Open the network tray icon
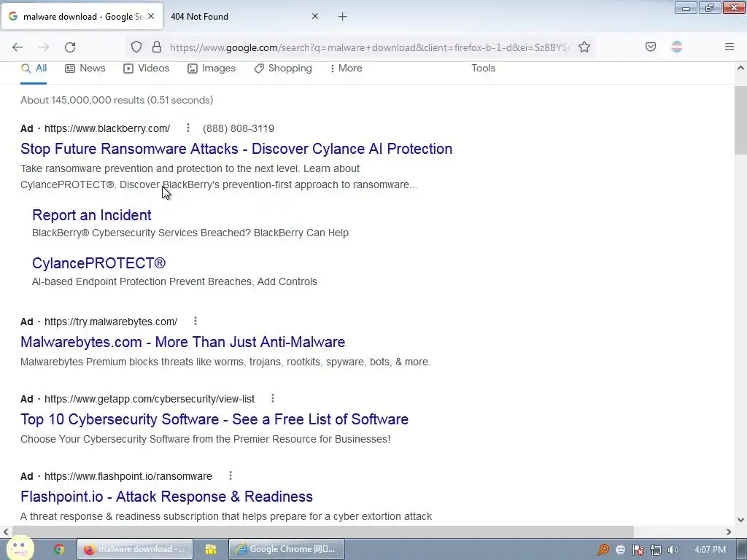The height and width of the screenshot is (560, 747). (656, 550)
